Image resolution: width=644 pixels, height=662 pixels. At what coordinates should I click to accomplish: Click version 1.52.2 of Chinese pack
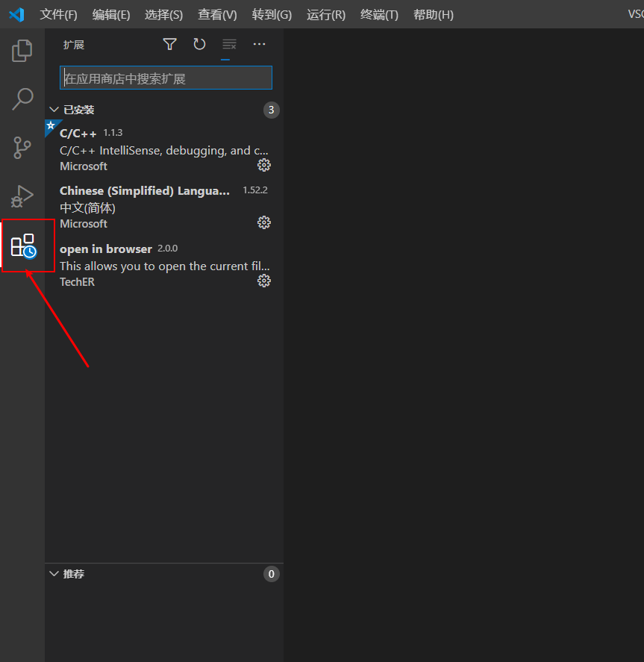(255, 190)
